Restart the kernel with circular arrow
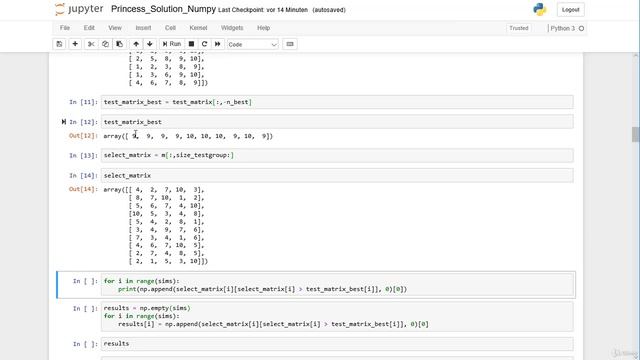Viewport: 640px width, 360px height. click(204, 44)
